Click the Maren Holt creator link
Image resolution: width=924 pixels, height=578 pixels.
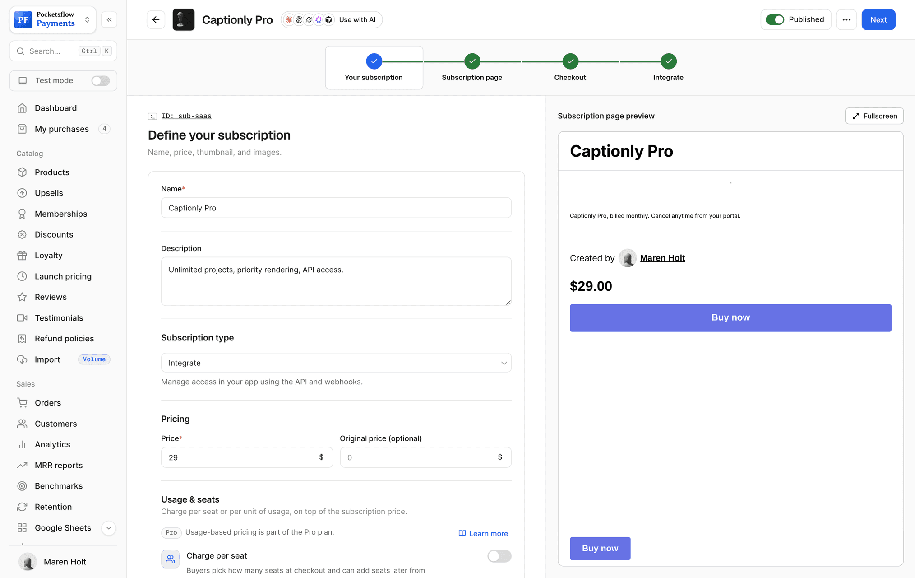click(662, 258)
